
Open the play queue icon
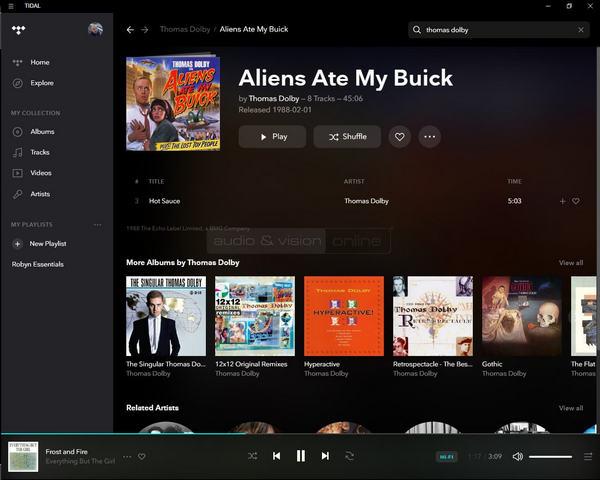point(588,456)
